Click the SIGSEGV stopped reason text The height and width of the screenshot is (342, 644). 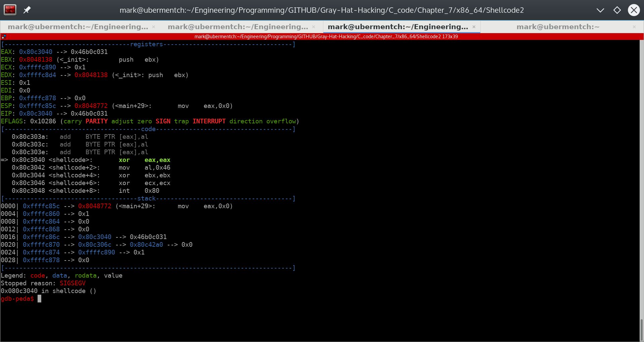[x=72, y=283]
